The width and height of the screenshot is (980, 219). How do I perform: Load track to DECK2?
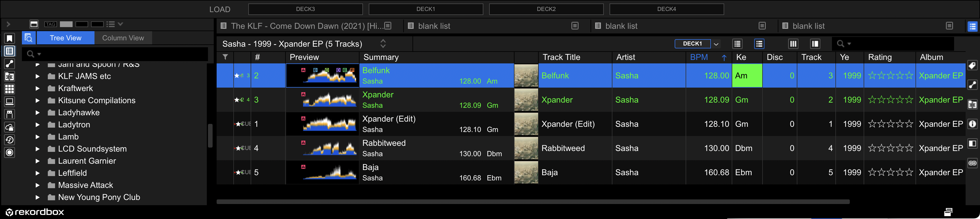pos(546,9)
